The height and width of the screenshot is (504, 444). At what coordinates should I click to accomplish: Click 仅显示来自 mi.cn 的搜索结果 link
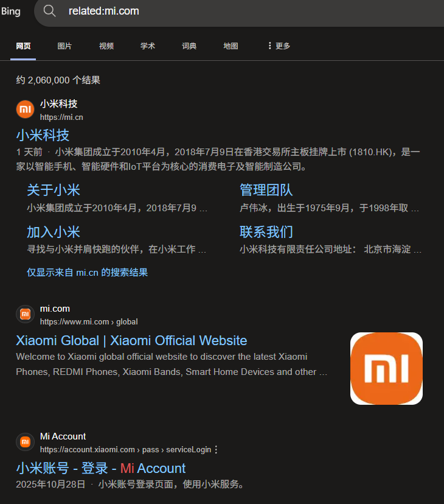pos(87,273)
